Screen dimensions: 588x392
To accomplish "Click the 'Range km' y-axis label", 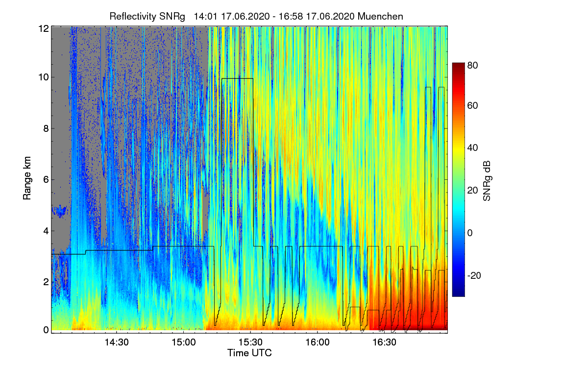I will click(26, 179).
